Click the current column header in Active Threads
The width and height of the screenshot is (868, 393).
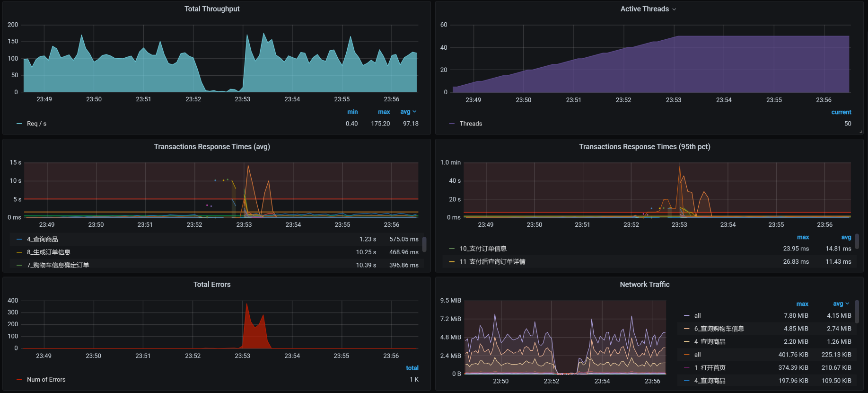pyautogui.click(x=841, y=112)
